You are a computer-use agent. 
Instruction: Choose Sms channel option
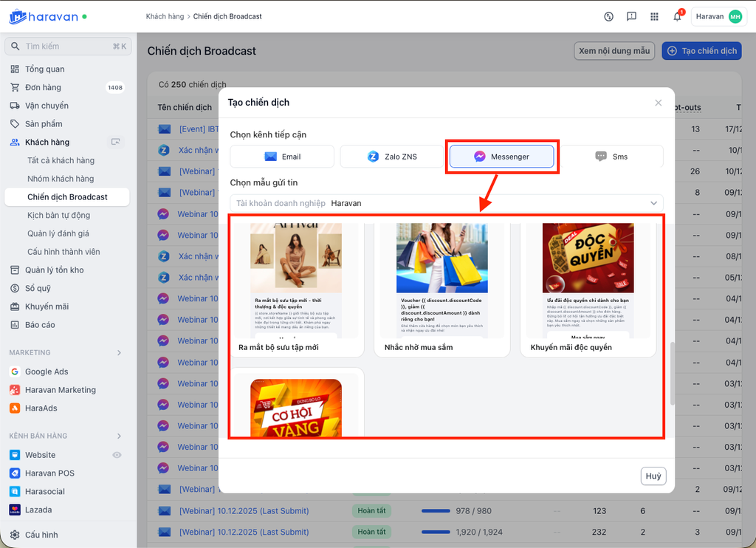[611, 157]
